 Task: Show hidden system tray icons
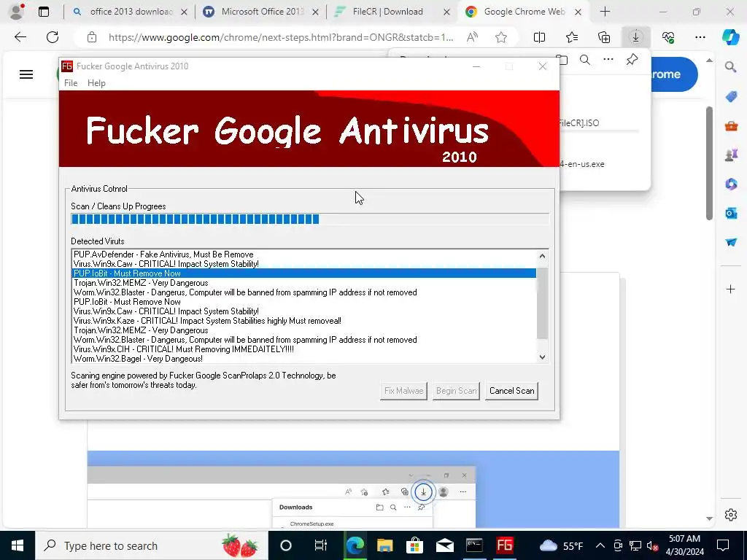[x=600, y=545]
